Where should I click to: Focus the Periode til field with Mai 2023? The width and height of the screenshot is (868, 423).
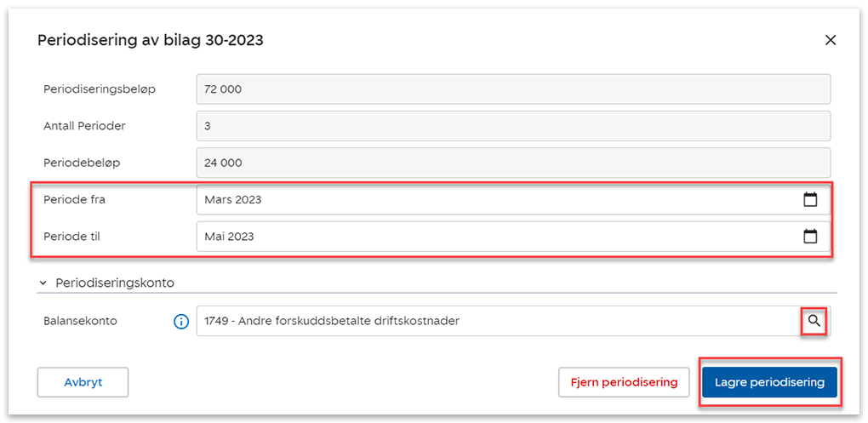pos(494,237)
